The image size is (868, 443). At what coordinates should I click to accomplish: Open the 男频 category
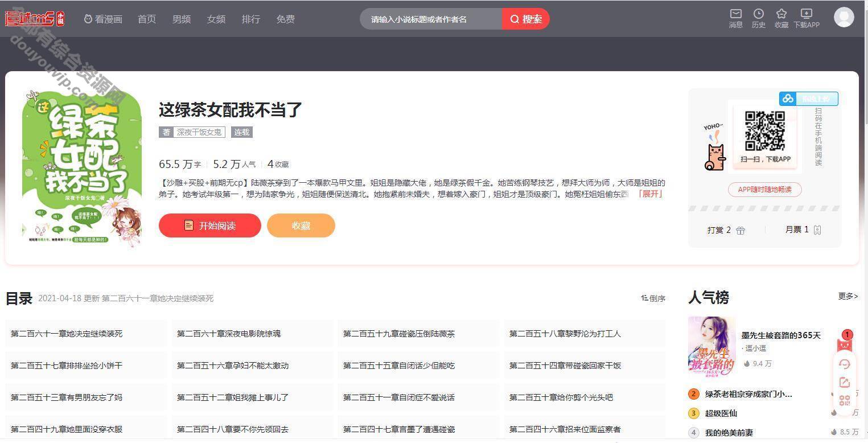click(x=182, y=19)
